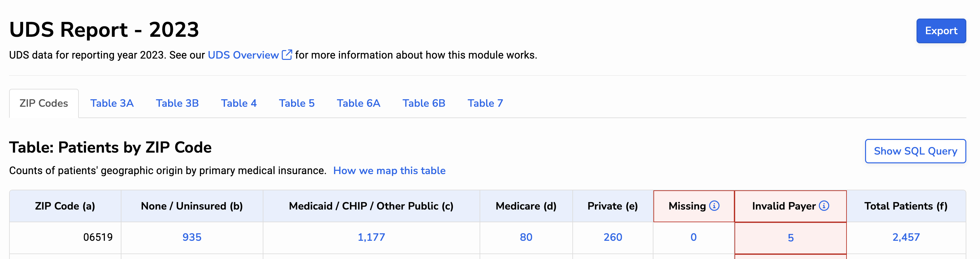The width and height of the screenshot is (980, 259).
Task: Click the Invalid Payer info icon
Action: pyautogui.click(x=824, y=206)
